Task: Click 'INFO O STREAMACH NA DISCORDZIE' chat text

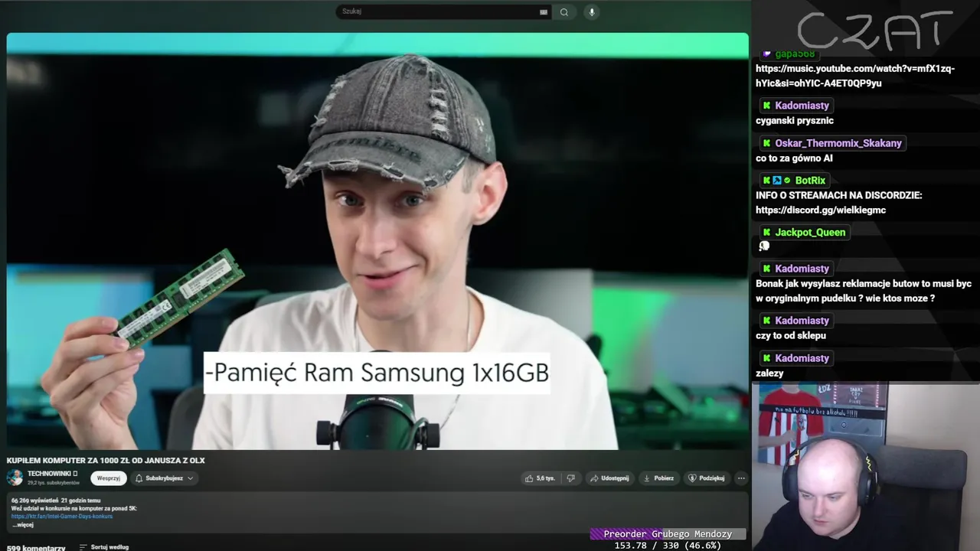Action: point(839,195)
